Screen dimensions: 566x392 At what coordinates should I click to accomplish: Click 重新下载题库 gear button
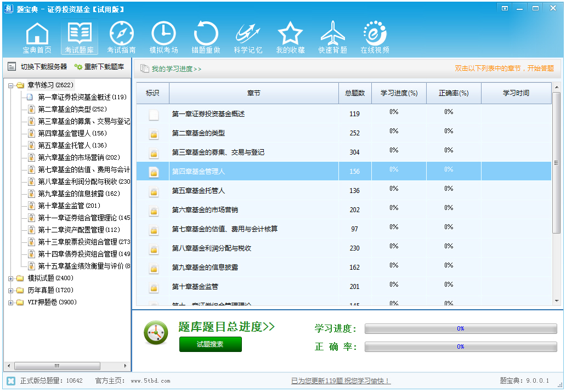pyautogui.click(x=99, y=66)
